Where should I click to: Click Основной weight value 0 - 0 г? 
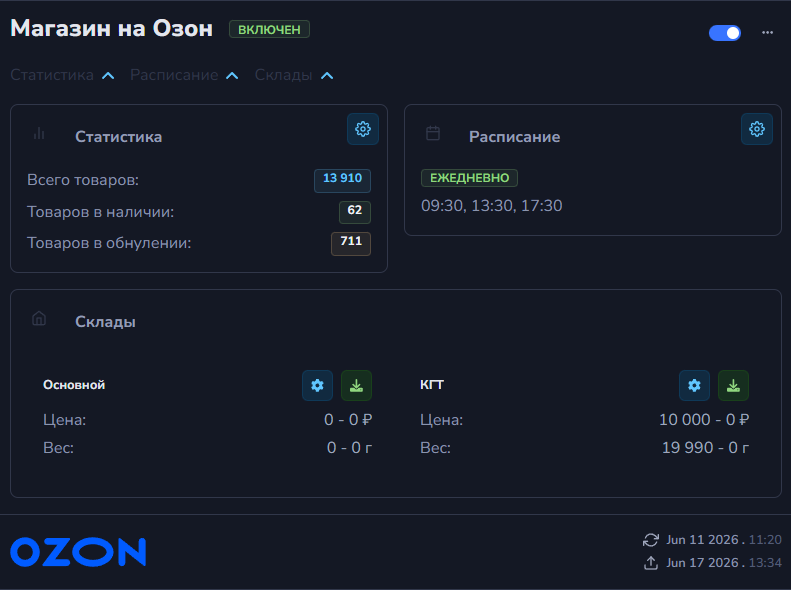[349, 448]
